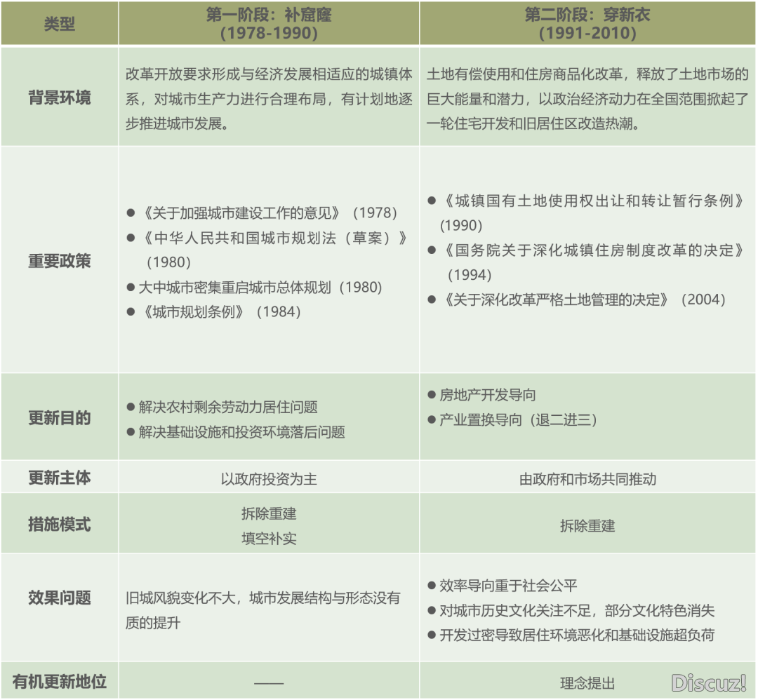Click the 理念提出 cell
Screen dimensions: 758x700
coord(587,682)
